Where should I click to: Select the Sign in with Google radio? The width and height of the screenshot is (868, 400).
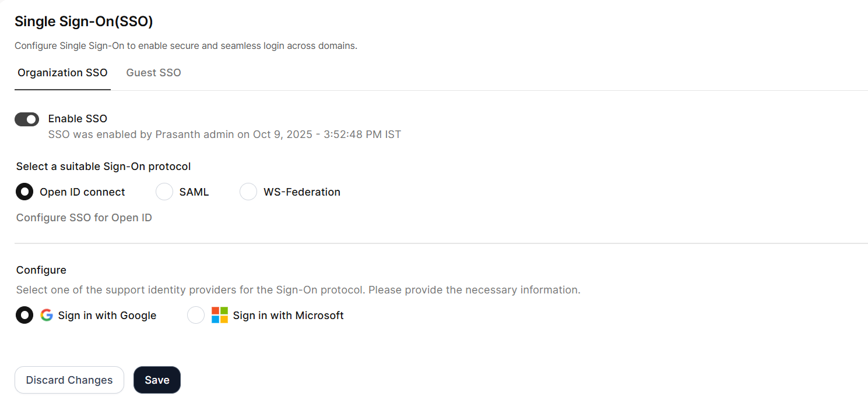[x=24, y=316]
